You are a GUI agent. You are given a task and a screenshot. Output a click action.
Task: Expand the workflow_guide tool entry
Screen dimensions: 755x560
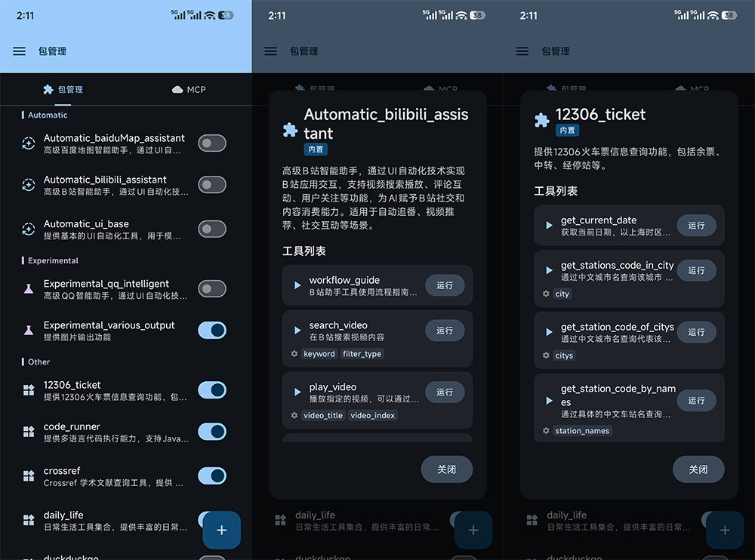(x=296, y=285)
